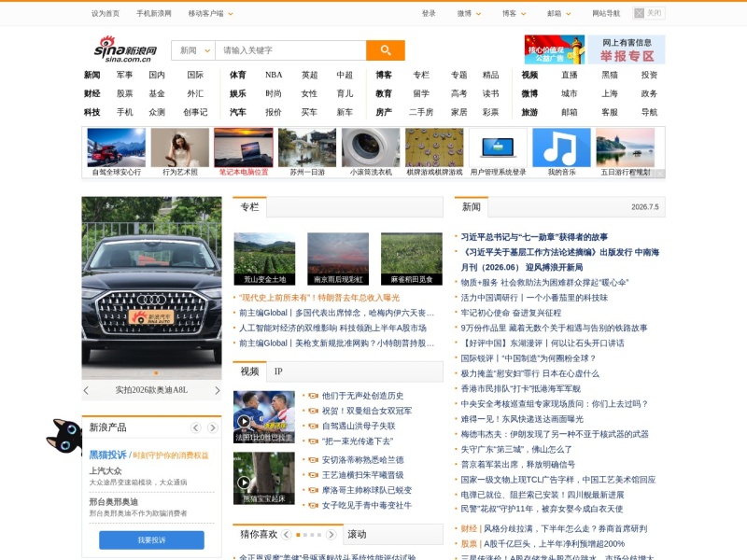This screenshot has height=560, width=747.
Task: Click the 财经 tag before 风格分歧拉满
Action: [x=469, y=528]
